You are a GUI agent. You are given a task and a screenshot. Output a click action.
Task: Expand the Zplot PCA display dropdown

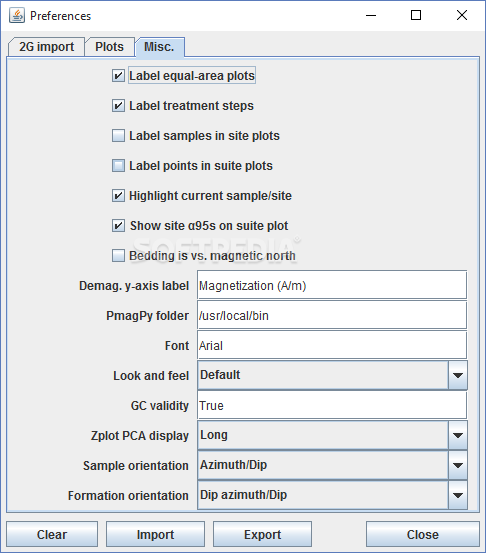click(333, 435)
